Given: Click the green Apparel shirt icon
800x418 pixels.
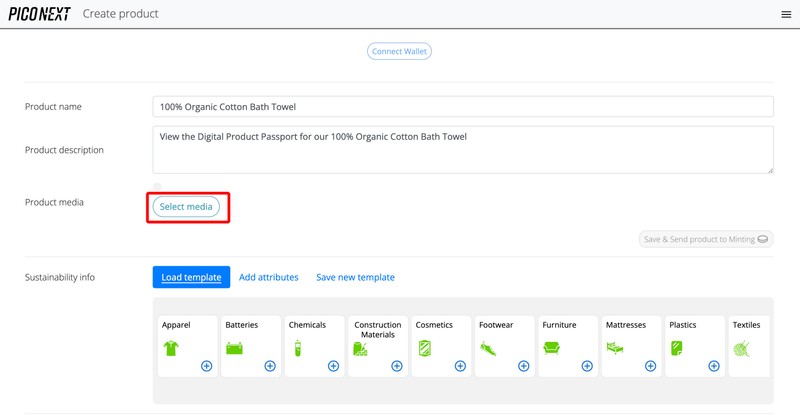Looking at the screenshot, I should 170,348.
